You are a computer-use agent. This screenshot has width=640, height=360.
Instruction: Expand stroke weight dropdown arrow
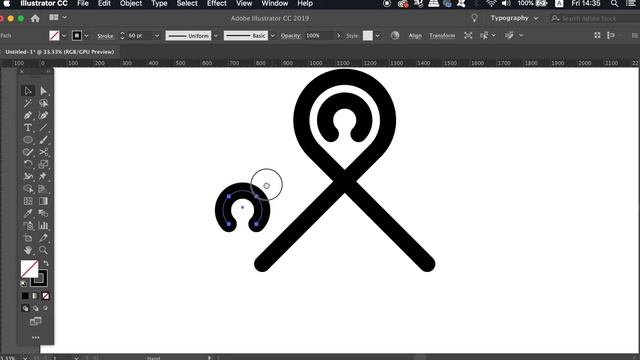pos(157,36)
